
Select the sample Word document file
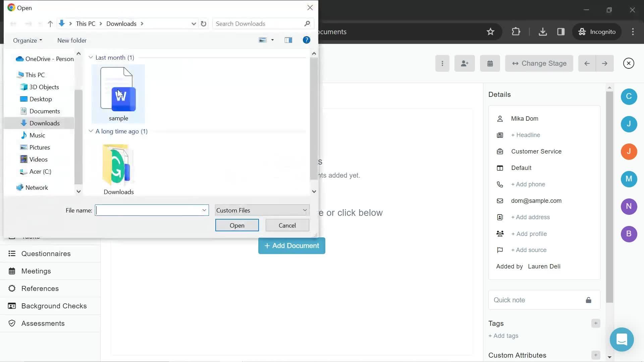[118, 93]
